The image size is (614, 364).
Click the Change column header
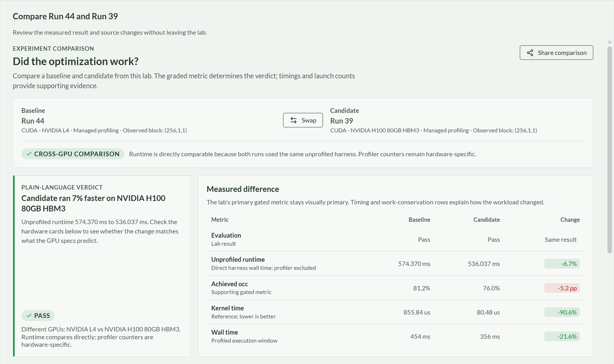[570, 220]
